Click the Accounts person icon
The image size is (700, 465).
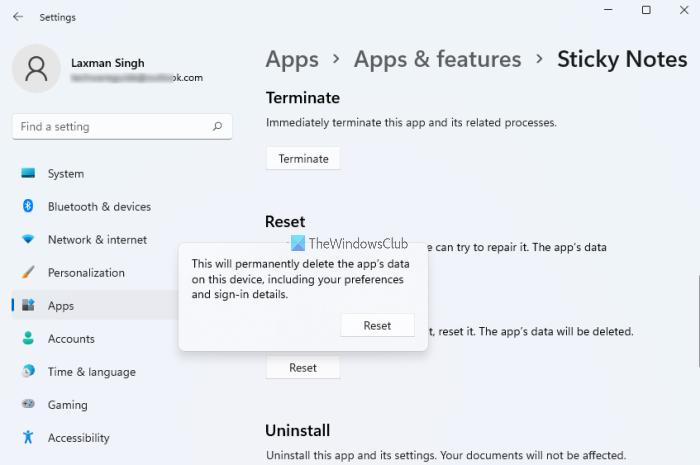pos(28,339)
